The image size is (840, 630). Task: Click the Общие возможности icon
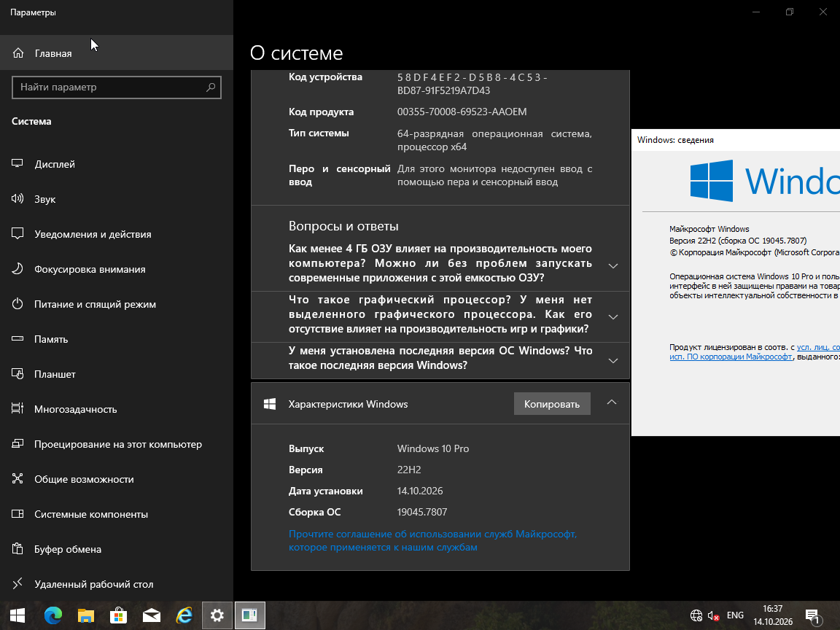coord(17,479)
